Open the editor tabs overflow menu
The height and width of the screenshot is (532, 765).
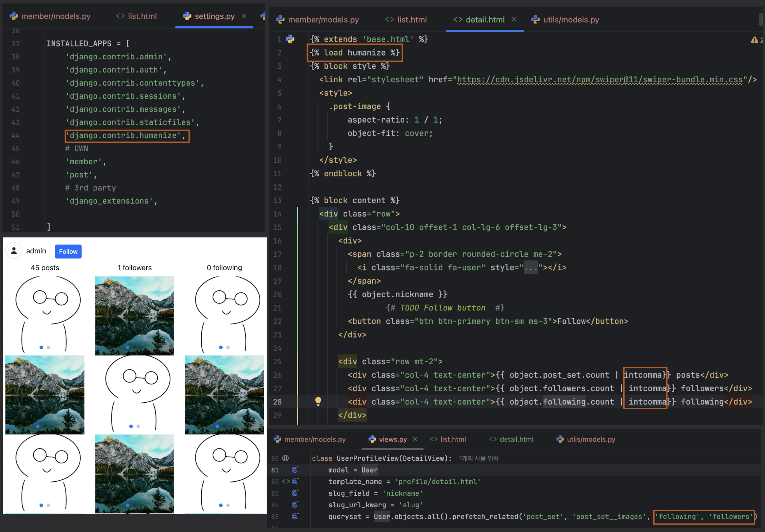[761, 19]
